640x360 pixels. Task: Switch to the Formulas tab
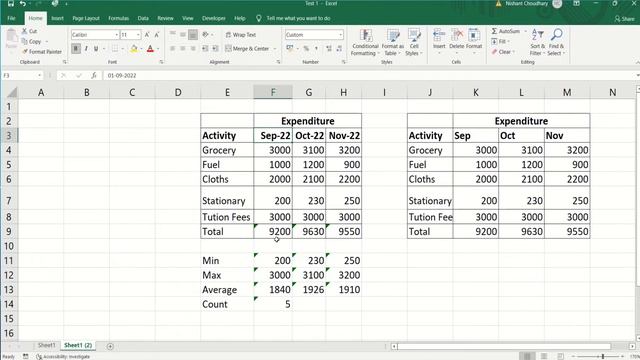(x=118, y=18)
